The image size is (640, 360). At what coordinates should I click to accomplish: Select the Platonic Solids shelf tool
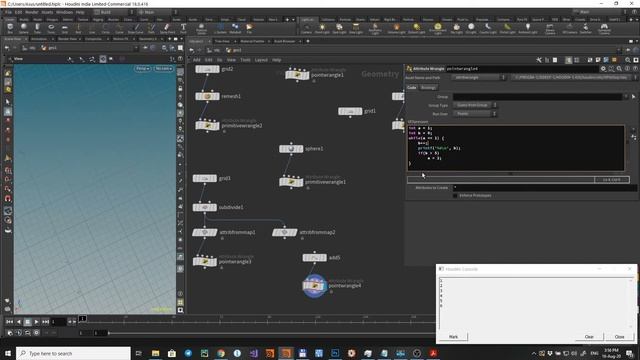tap(201, 29)
